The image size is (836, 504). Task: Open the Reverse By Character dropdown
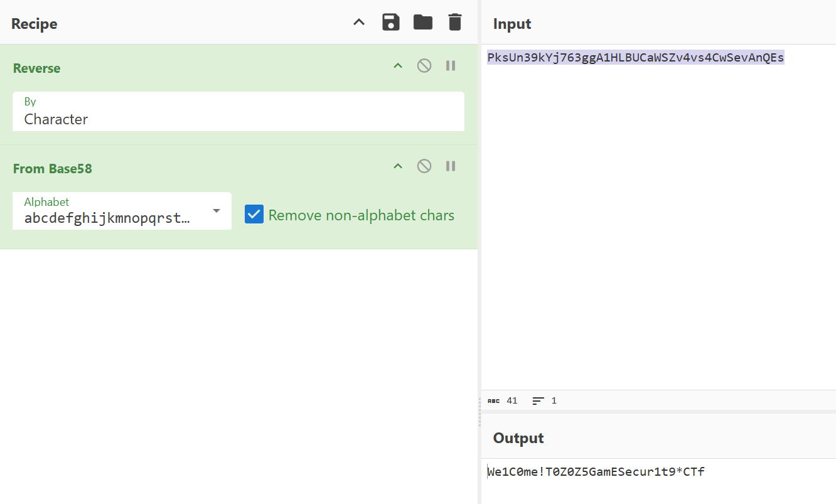click(238, 112)
